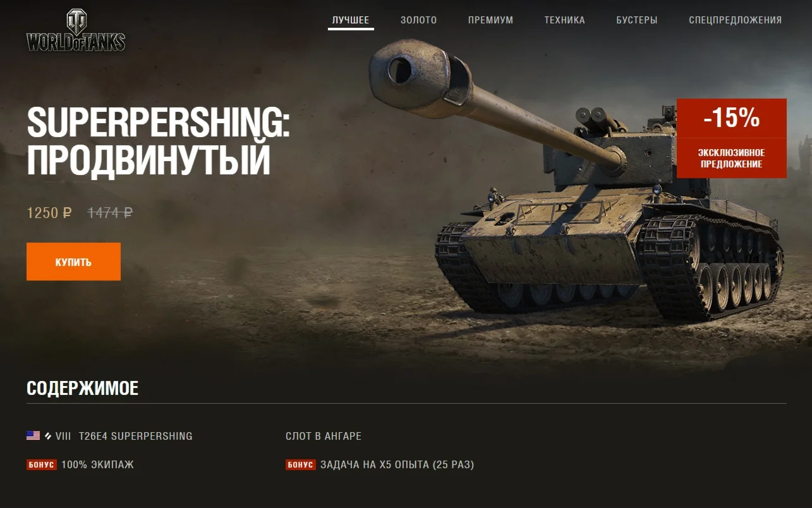Open the ТЕХНИКА category

click(564, 20)
